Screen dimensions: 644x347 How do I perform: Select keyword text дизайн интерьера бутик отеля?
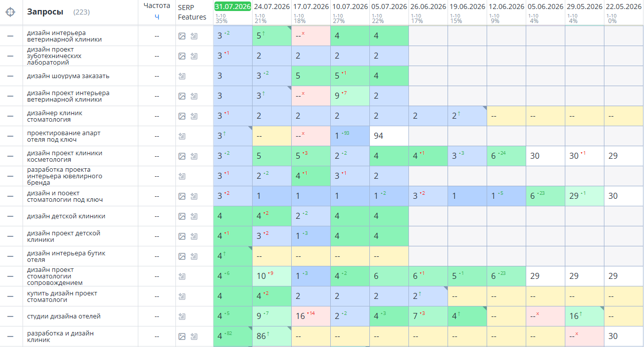point(66,256)
